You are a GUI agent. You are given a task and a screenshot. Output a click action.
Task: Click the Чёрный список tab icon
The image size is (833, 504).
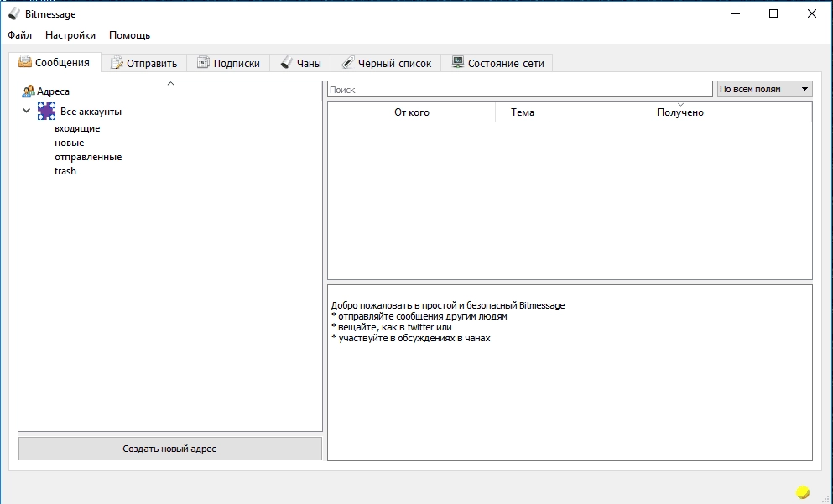pyautogui.click(x=347, y=63)
